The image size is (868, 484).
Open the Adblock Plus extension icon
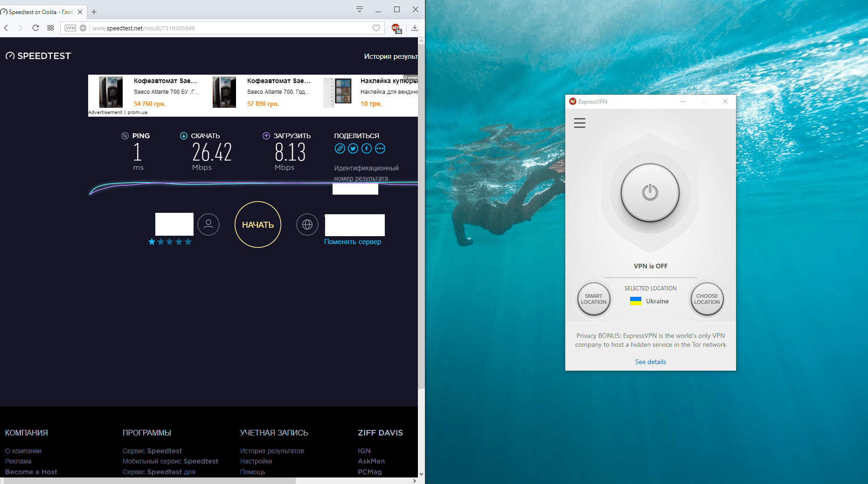(x=396, y=28)
